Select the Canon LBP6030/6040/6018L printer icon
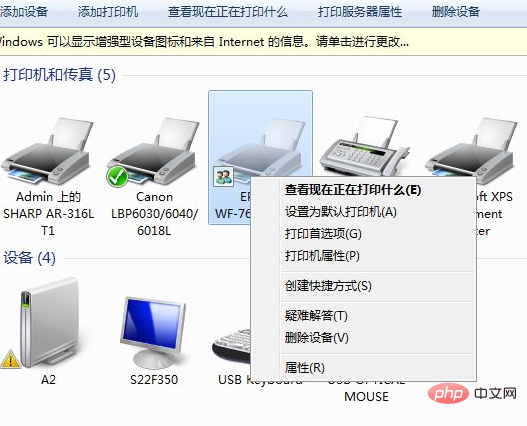527x426 pixels. point(154,150)
